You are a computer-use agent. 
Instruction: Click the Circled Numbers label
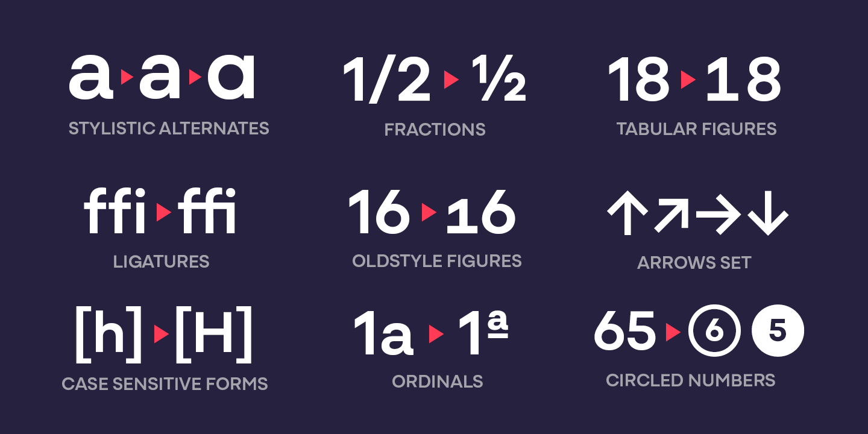[x=691, y=380]
